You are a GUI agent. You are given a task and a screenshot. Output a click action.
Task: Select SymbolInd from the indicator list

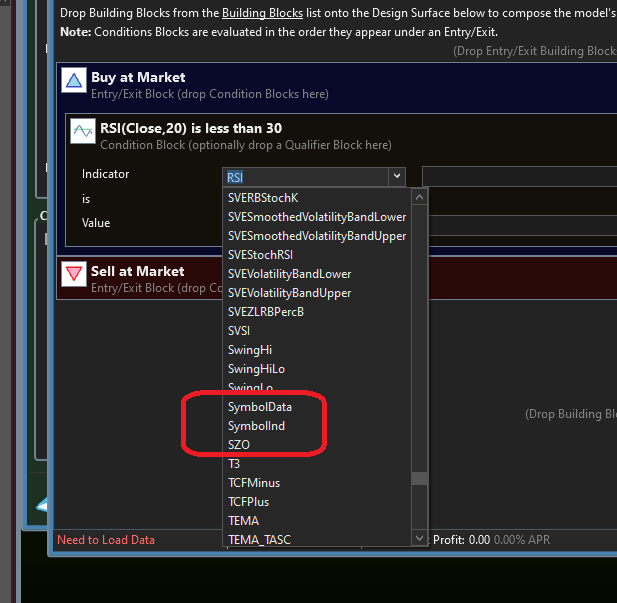(x=257, y=426)
